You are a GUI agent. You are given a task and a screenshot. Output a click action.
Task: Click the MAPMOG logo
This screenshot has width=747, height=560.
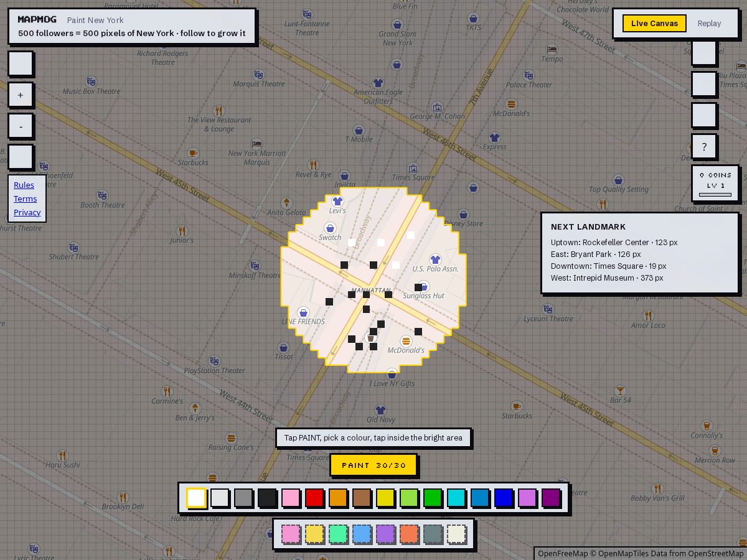pyautogui.click(x=37, y=19)
